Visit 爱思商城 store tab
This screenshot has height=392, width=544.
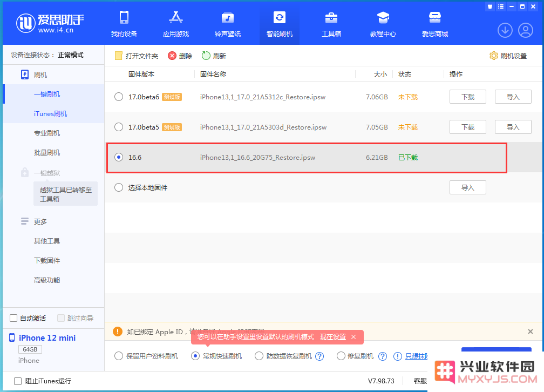435,24
